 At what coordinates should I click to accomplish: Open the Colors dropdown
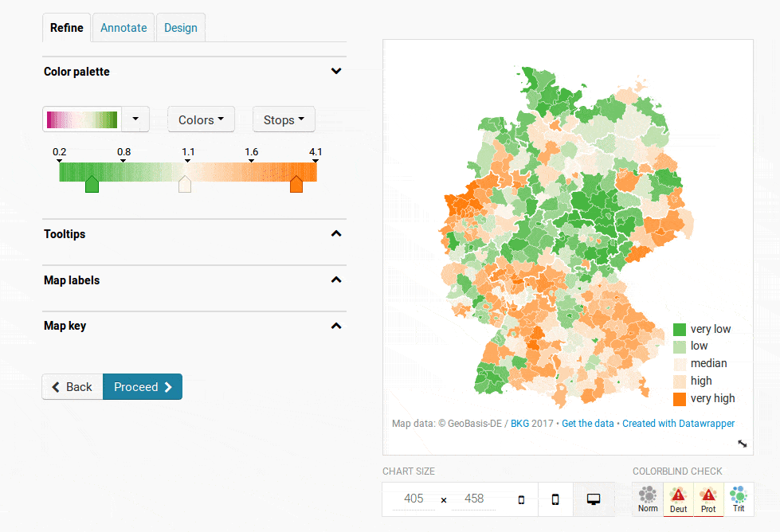tap(201, 119)
